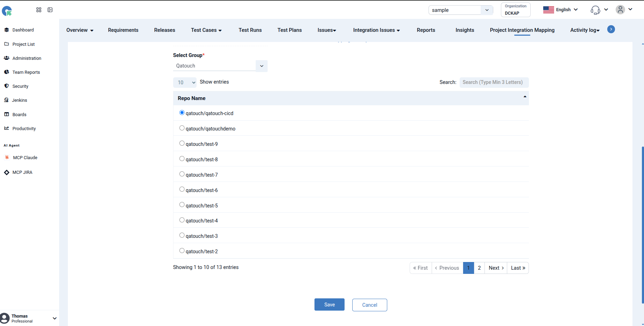Click the Dashboard layers icon
The height and width of the screenshot is (326, 644).
click(7, 30)
